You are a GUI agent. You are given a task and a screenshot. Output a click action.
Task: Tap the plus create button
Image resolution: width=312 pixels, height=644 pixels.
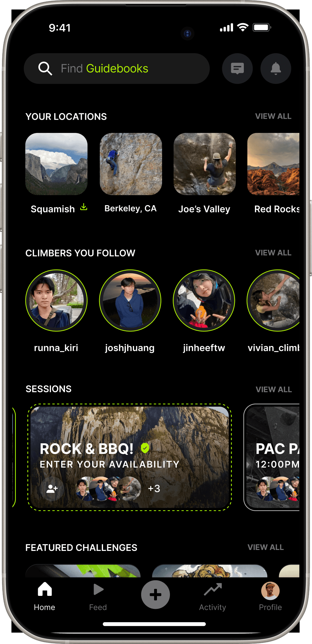pyautogui.click(x=155, y=594)
